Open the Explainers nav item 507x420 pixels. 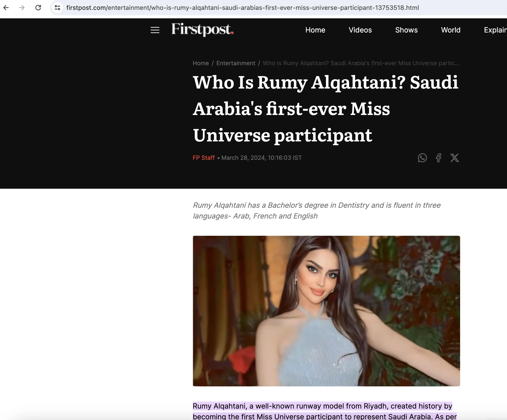click(x=495, y=30)
